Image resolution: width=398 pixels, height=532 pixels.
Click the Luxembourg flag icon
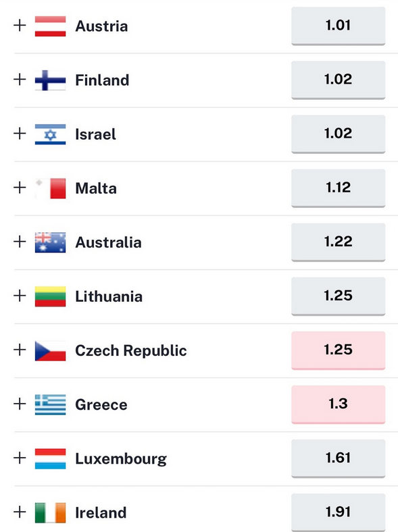click(x=50, y=458)
